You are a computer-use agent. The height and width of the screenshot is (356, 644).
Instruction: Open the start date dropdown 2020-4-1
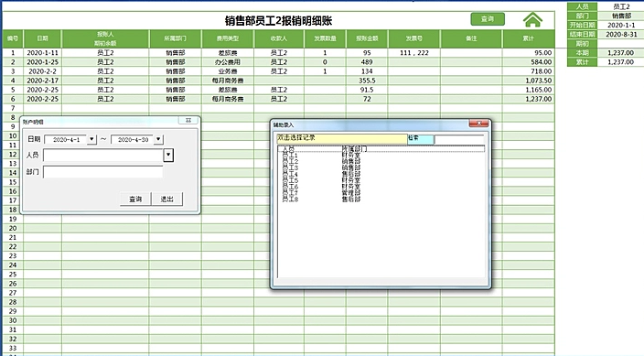tap(91, 139)
